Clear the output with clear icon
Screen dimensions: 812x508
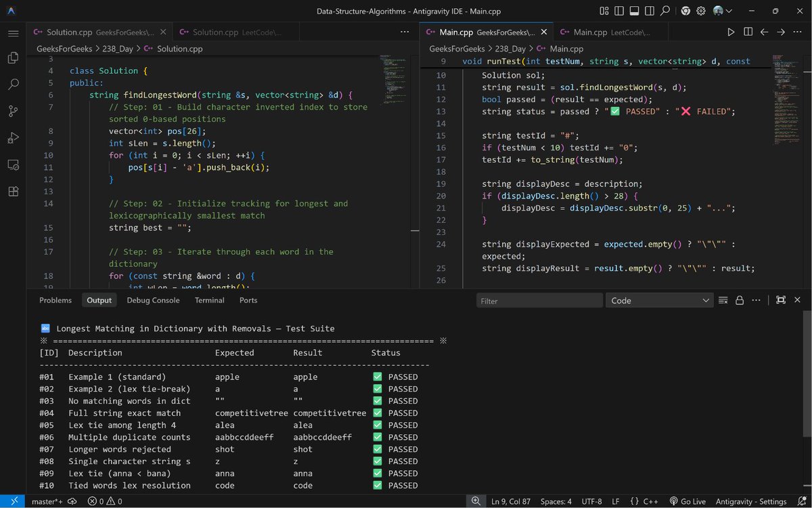pyautogui.click(x=723, y=300)
